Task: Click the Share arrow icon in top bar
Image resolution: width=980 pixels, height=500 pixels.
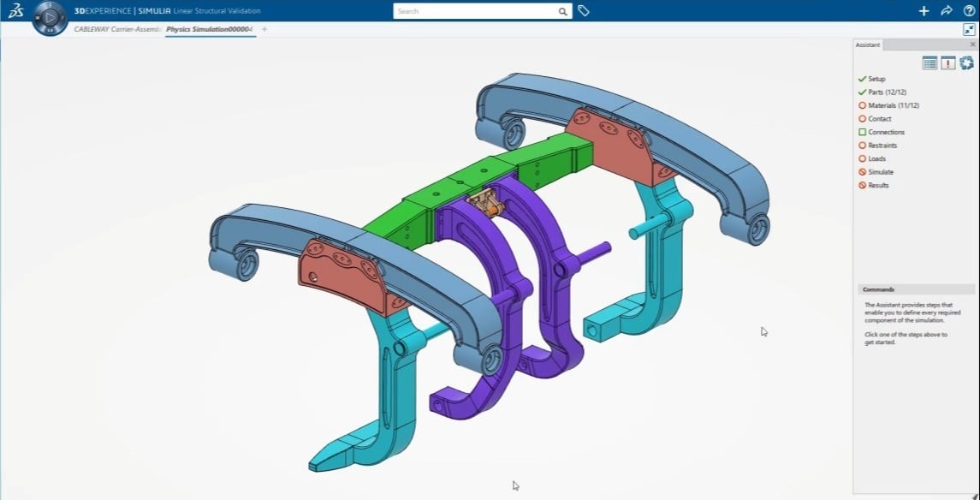Action: coord(947,11)
